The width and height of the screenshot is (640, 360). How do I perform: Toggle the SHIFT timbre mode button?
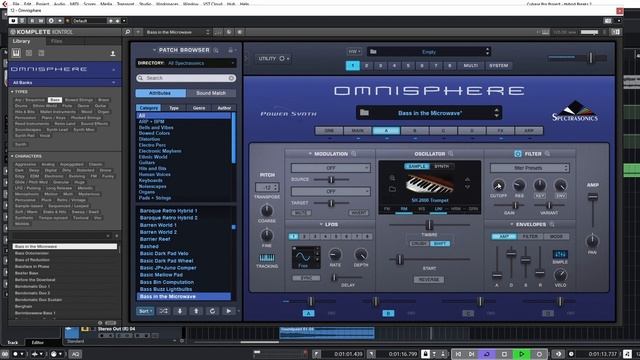(440, 244)
